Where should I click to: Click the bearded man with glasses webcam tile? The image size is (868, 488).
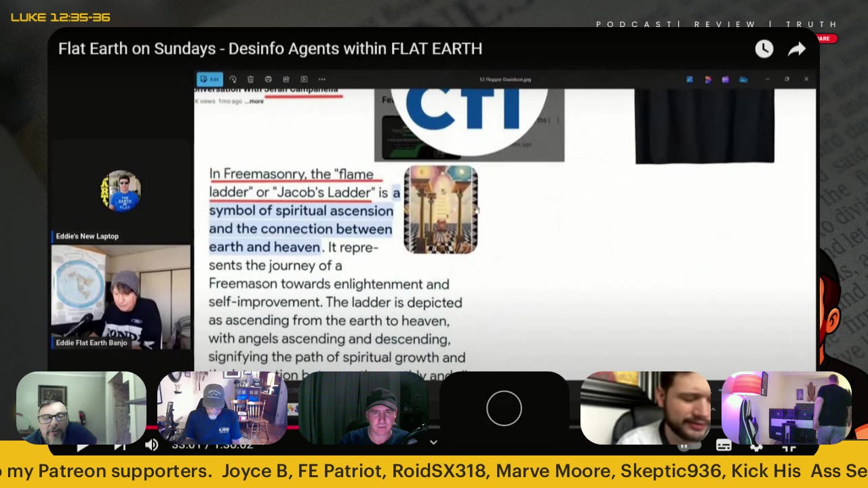(x=81, y=407)
